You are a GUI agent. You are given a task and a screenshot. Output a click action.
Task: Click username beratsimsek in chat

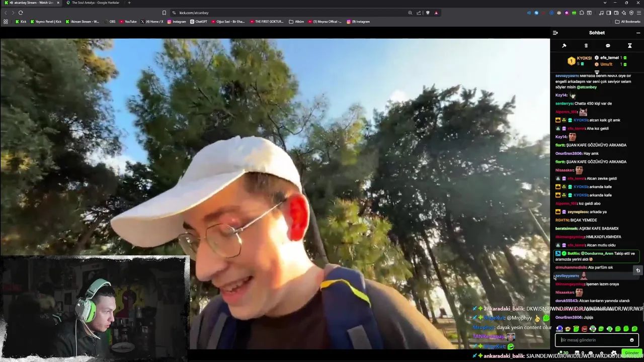point(567,228)
